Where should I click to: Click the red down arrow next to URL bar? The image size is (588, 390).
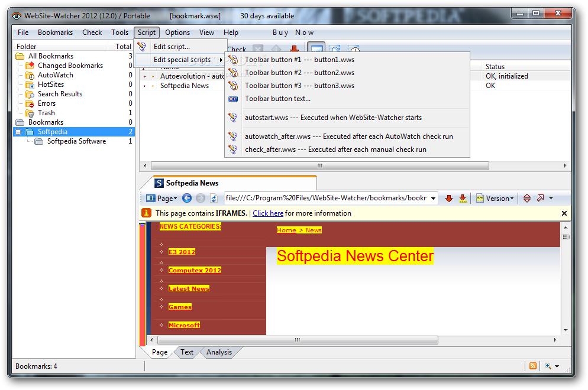[x=449, y=198]
